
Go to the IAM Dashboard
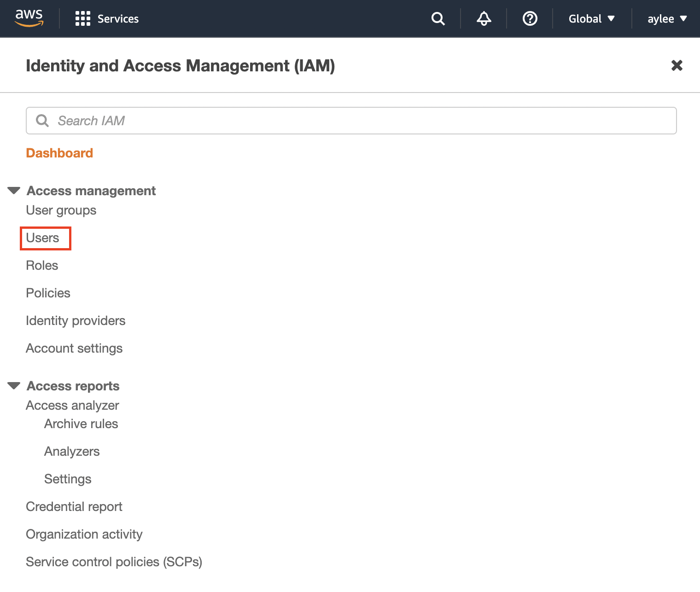tap(59, 153)
